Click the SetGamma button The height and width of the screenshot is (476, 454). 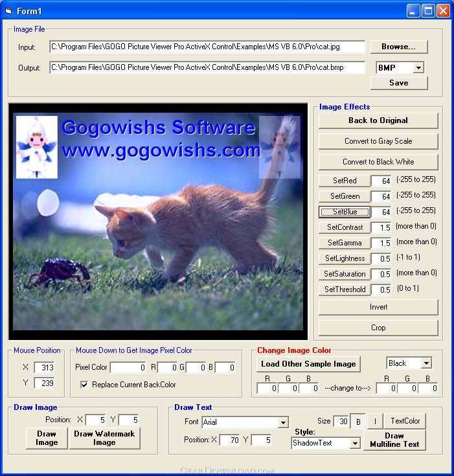345,243
